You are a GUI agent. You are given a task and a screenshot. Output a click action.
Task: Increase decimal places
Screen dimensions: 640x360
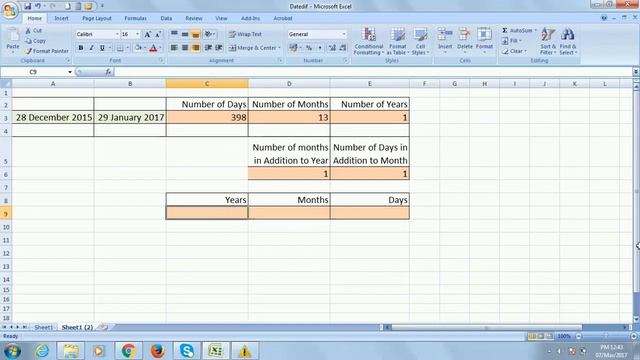tap(332, 48)
